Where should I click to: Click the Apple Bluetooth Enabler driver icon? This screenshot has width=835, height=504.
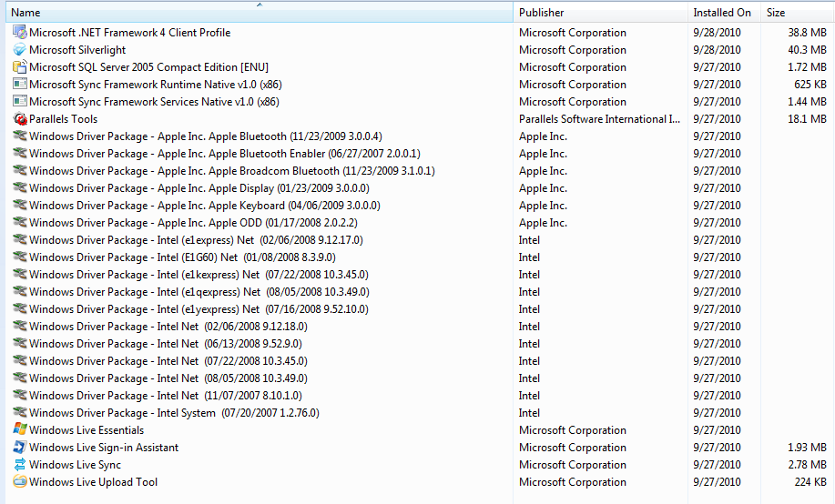[x=20, y=153]
